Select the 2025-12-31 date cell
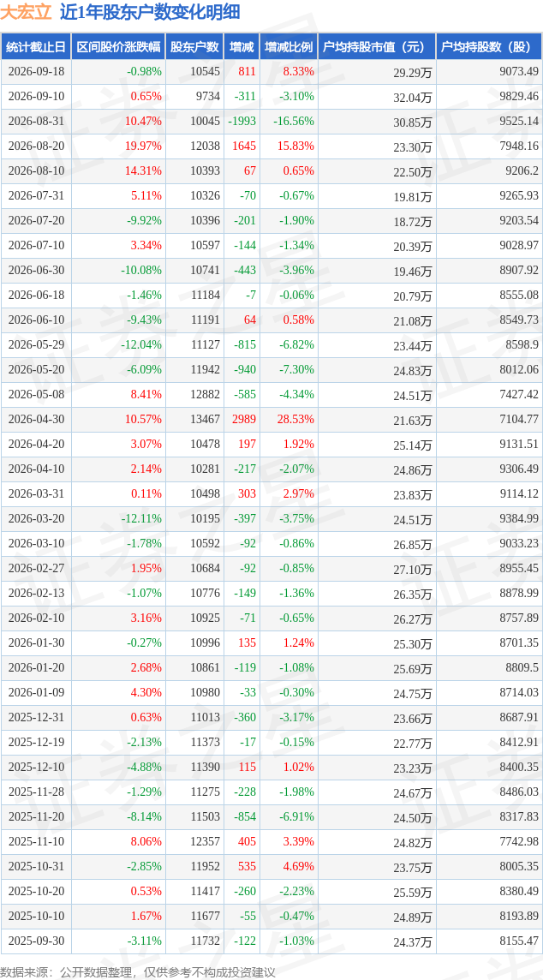Viewport: 543px width, 980px height. click(36, 718)
